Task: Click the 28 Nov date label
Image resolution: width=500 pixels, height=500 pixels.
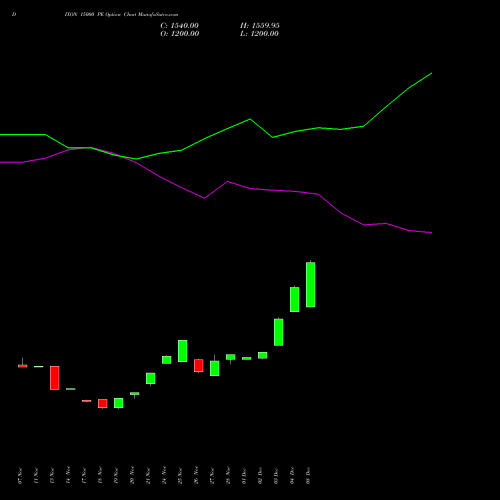Action: 228,476
